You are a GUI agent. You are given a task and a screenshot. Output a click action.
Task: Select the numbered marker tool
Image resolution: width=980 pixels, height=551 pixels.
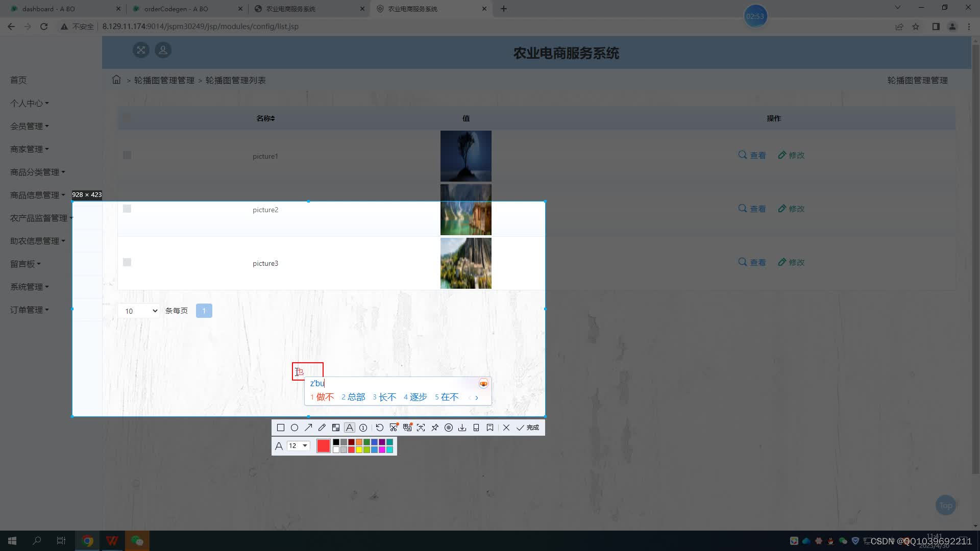(x=363, y=428)
